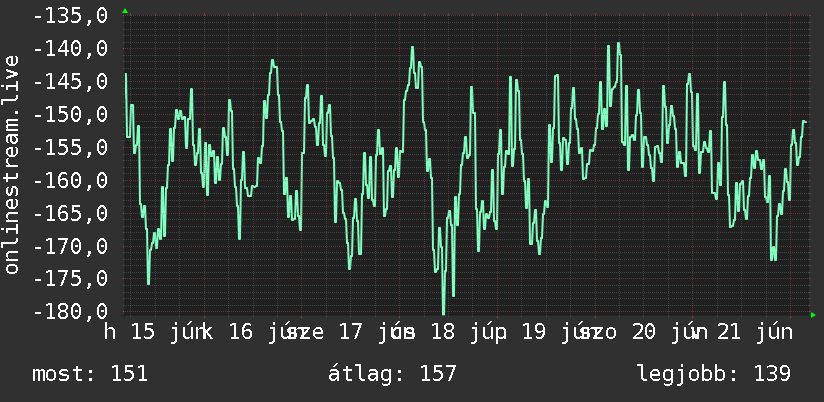The height and width of the screenshot is (402, 824).
Task: Click the -140,0 y-axis label
Action: coord(71,48)
